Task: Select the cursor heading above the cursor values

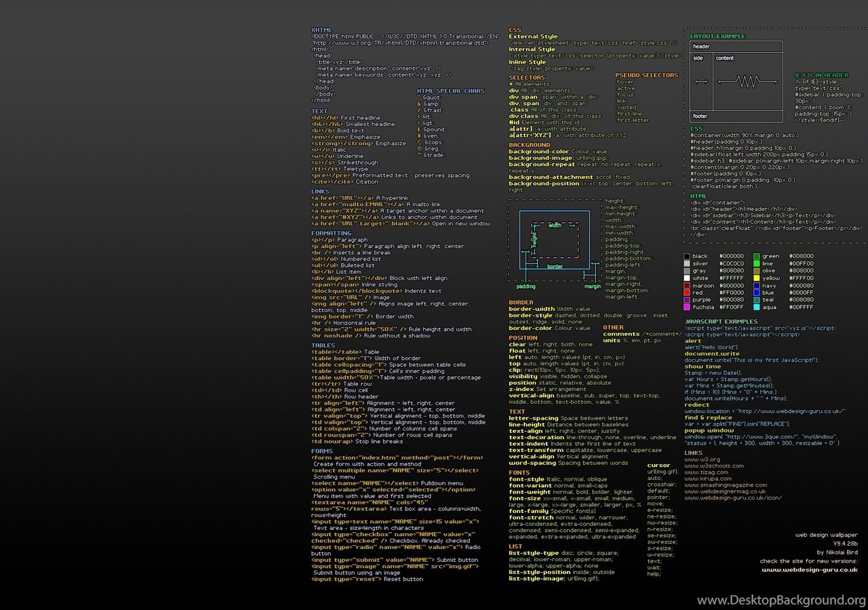Action: tap(658, 466)
